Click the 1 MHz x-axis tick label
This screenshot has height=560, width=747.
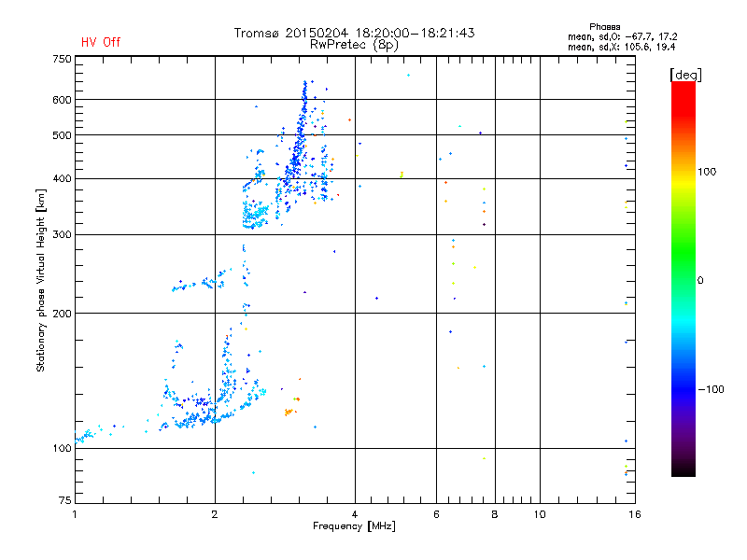[75, 514]
